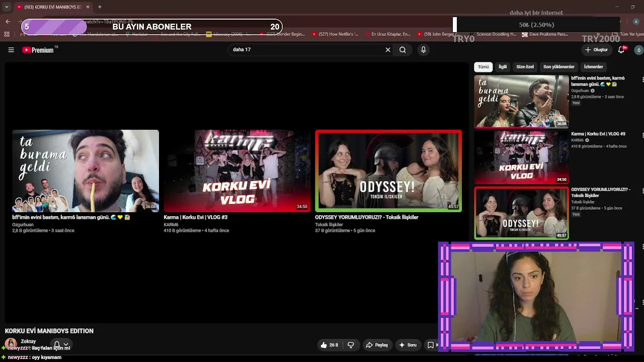This screenshot has width=644, height=362.
Task: Open sidebar thumbnail for ODYSSEY YORUMLUYORUZ
Action: (521, 213)
